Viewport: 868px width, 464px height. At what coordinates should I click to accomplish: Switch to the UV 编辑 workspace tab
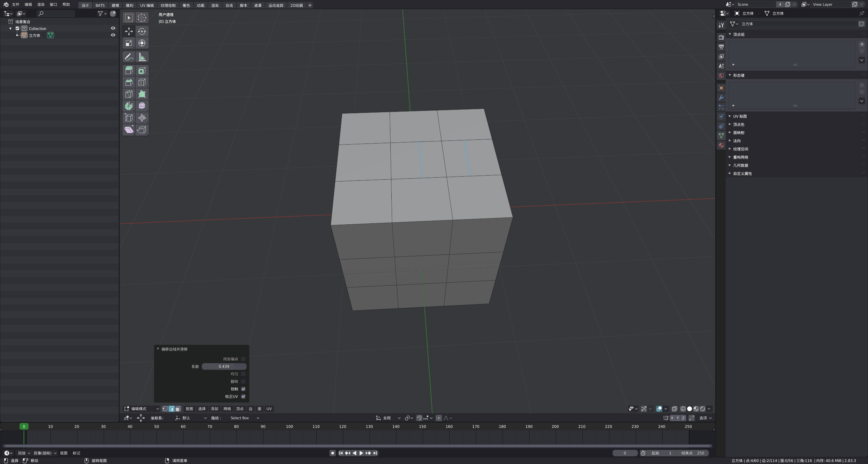click(x=147, y=5)
